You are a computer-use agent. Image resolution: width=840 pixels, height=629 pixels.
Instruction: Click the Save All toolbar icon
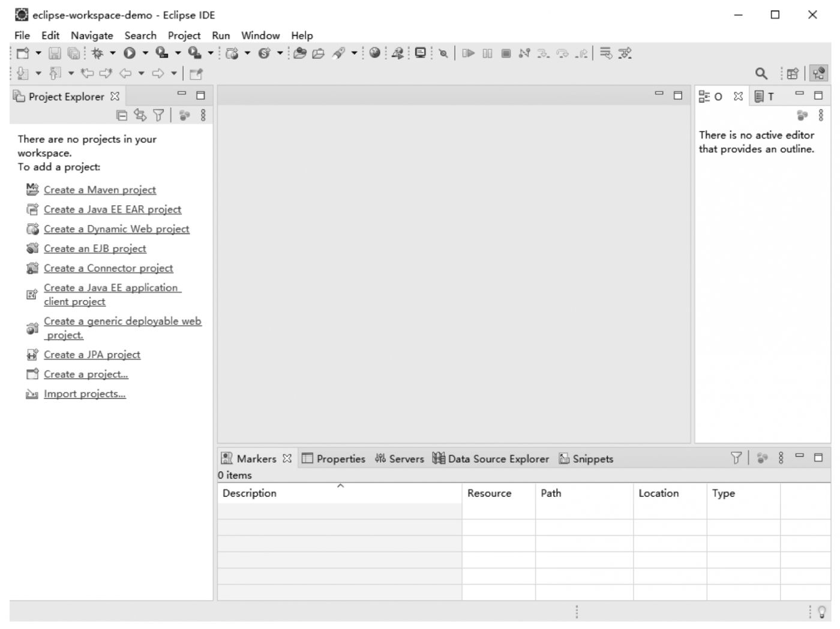(74, 53)
